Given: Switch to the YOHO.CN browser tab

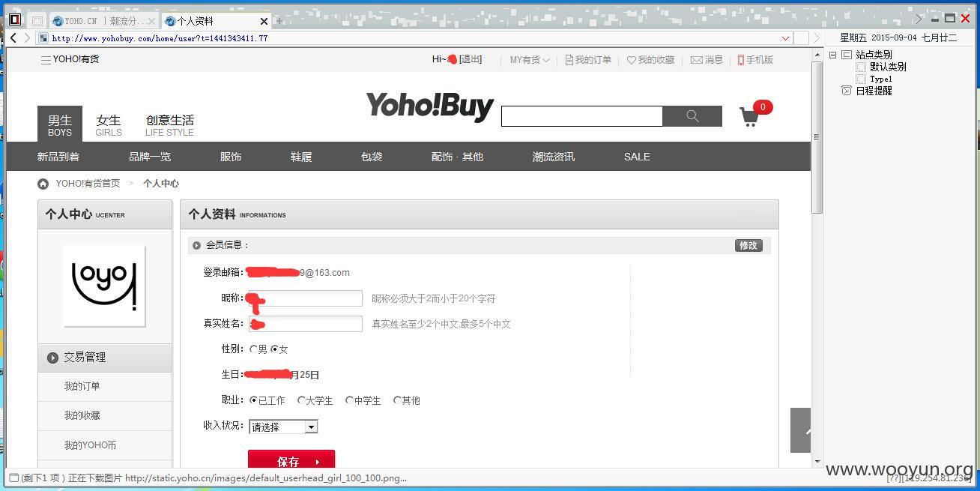Looking at the screenshot, I should click(x=103, y=21).
